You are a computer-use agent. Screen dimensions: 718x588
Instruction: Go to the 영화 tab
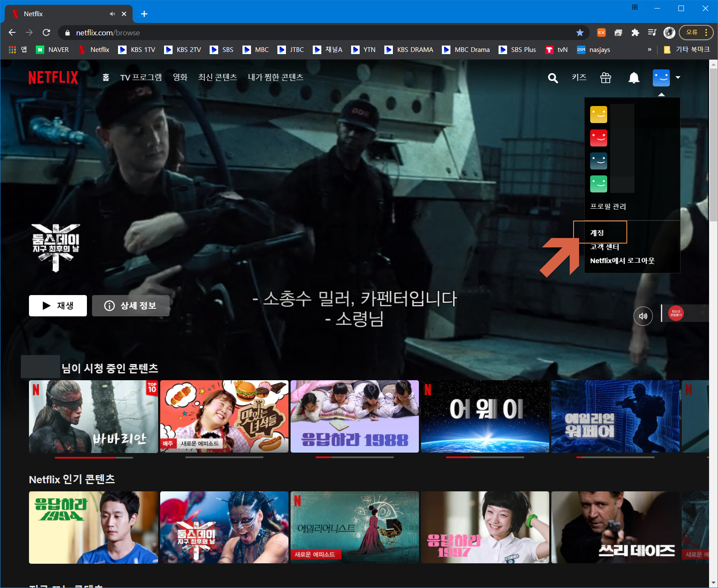tap(180, 77)
